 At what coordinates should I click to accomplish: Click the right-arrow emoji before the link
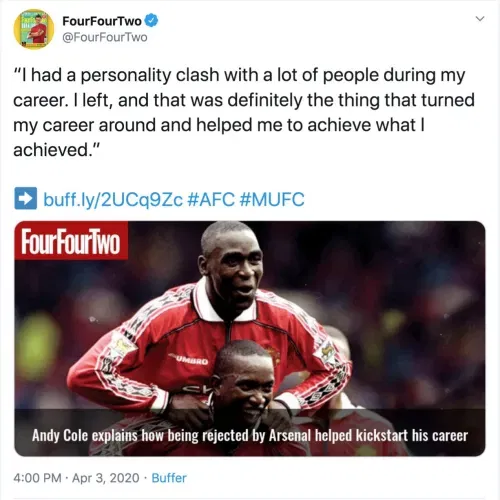tap(25, 198)
